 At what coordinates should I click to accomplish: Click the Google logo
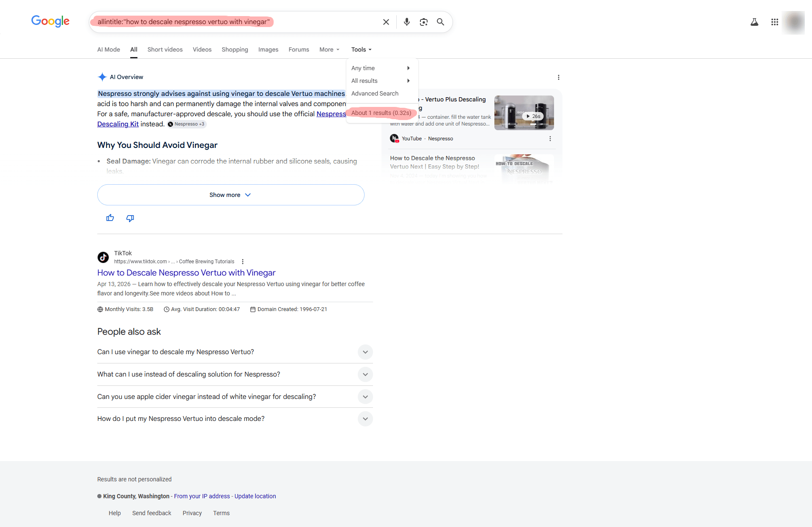50,21
